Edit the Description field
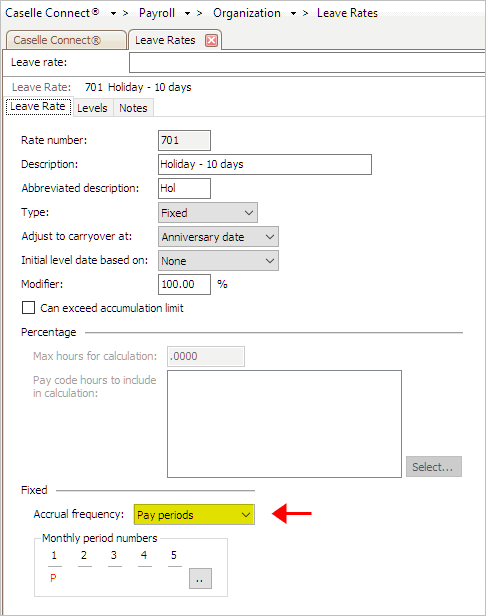486x616 pixels. click(265, 164)
